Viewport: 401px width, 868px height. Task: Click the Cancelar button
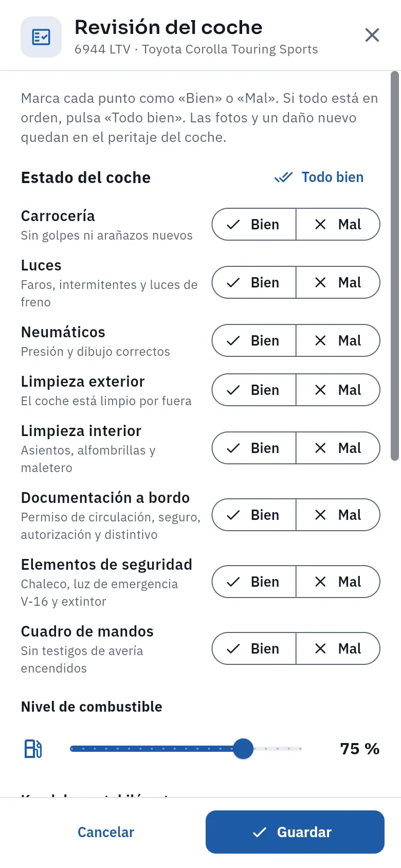coord(106,832)
